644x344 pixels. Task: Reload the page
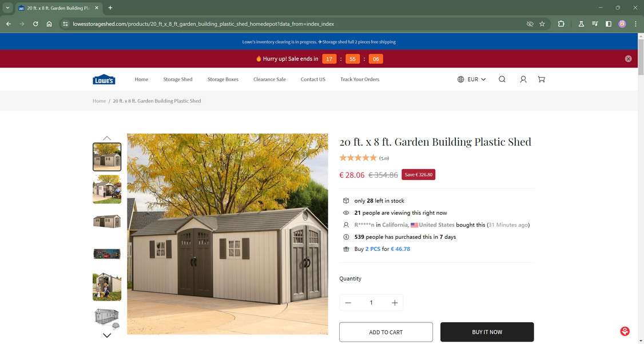[35, 24]
